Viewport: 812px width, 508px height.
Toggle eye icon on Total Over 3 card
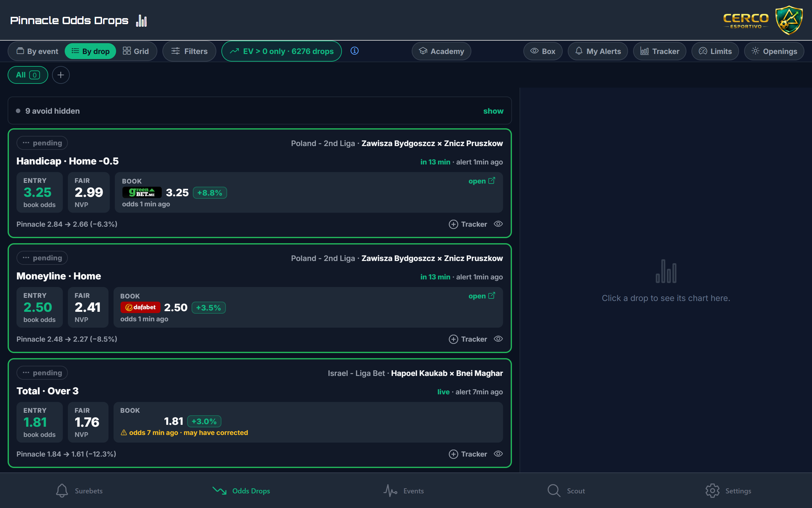pos(498,454)
